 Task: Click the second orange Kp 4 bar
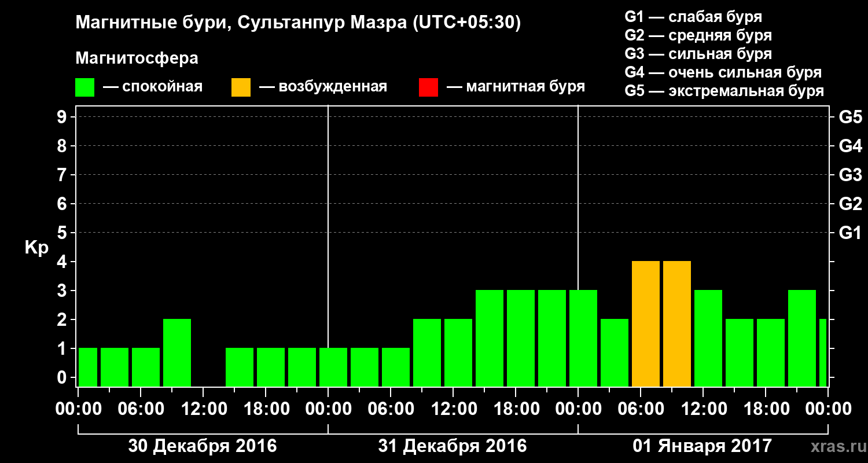click(x=677, y=324)
